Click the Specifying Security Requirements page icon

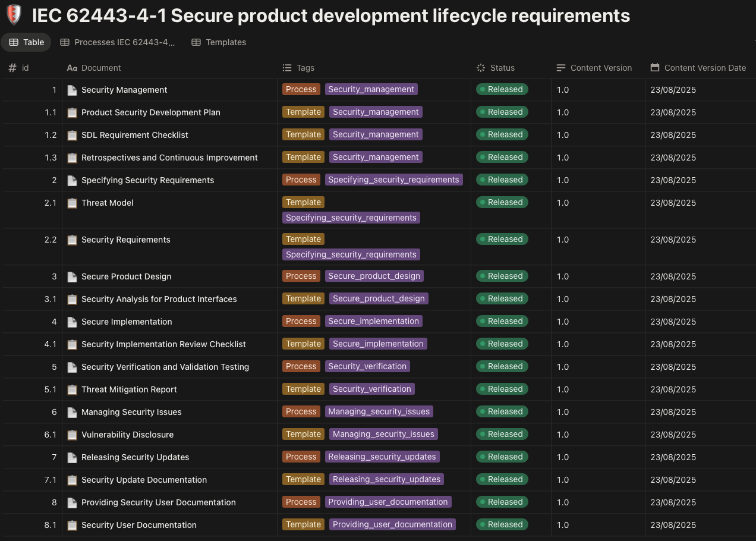tap(72, 180)
